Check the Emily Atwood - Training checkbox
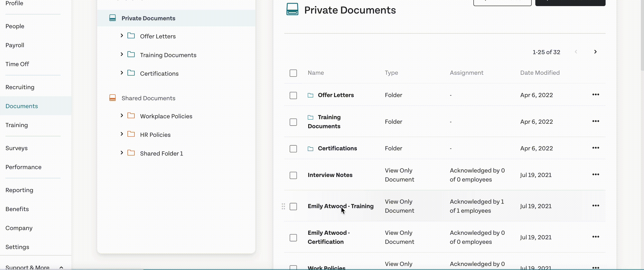This screenshot has height=270, width=644. 293,207
